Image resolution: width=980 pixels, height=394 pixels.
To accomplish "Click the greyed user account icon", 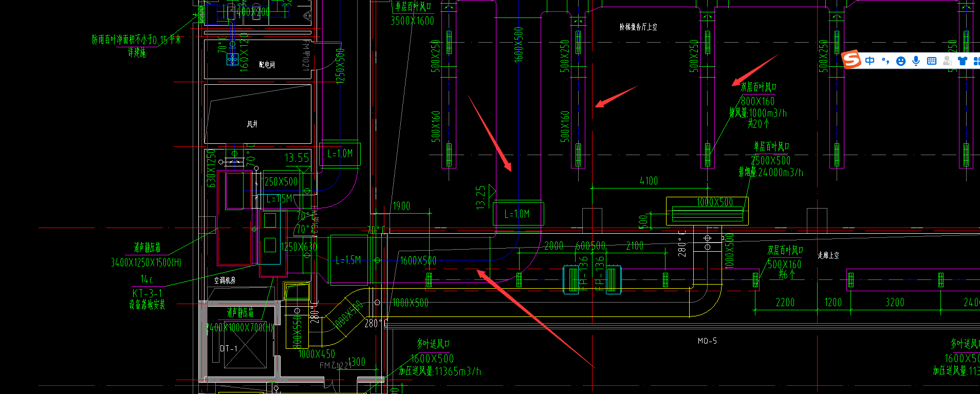I will 947,61.
